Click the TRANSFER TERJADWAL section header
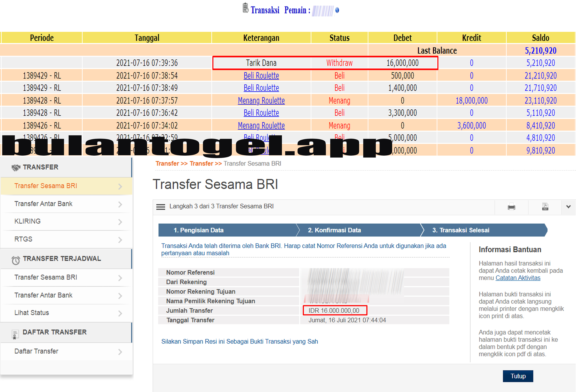Screen dimensions: 576x392 (x=66, y=259)
